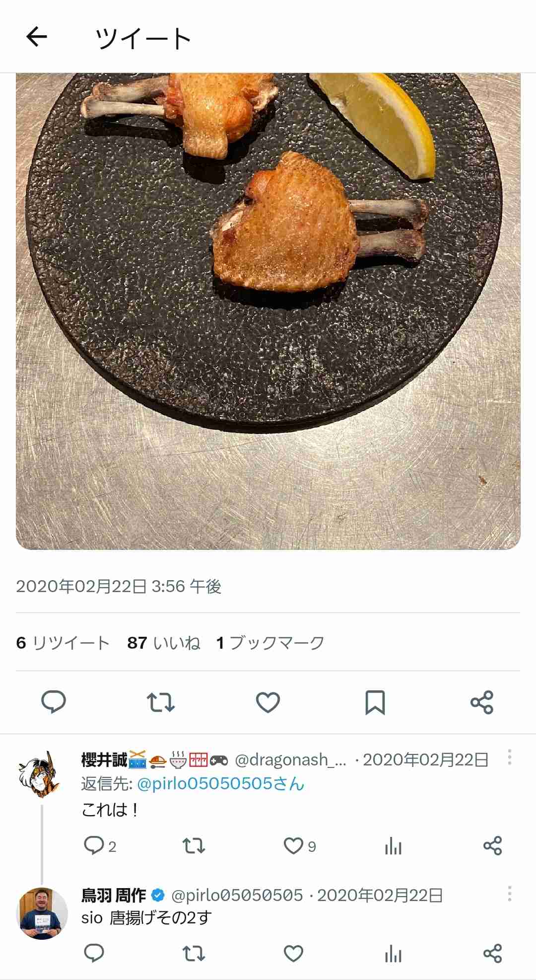Reply to the main tweet
Image resolution: width=536 pixels, height=980 pixels.
[x=54, y=702]
